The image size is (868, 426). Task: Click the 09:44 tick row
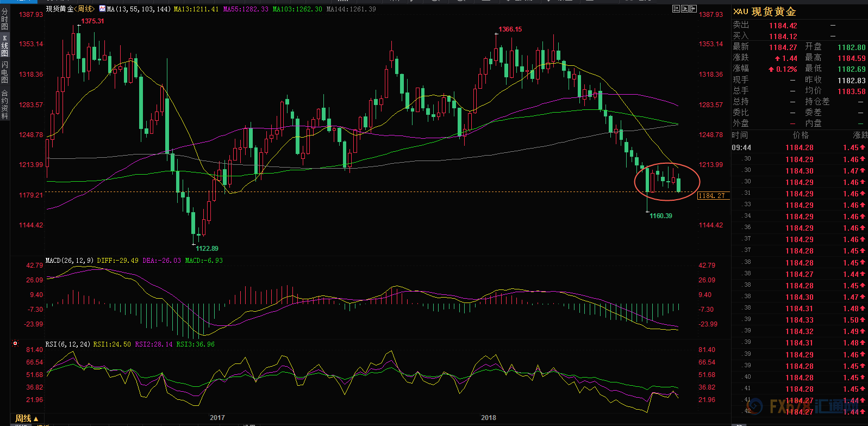(x=800, y=147)
